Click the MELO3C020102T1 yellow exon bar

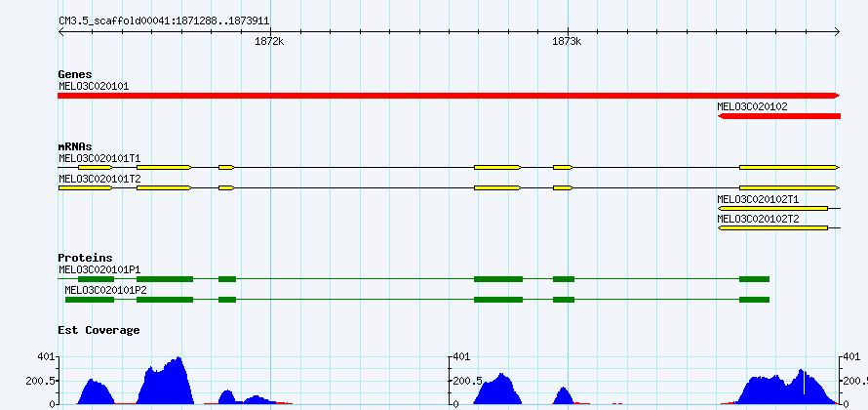(772, 208)
